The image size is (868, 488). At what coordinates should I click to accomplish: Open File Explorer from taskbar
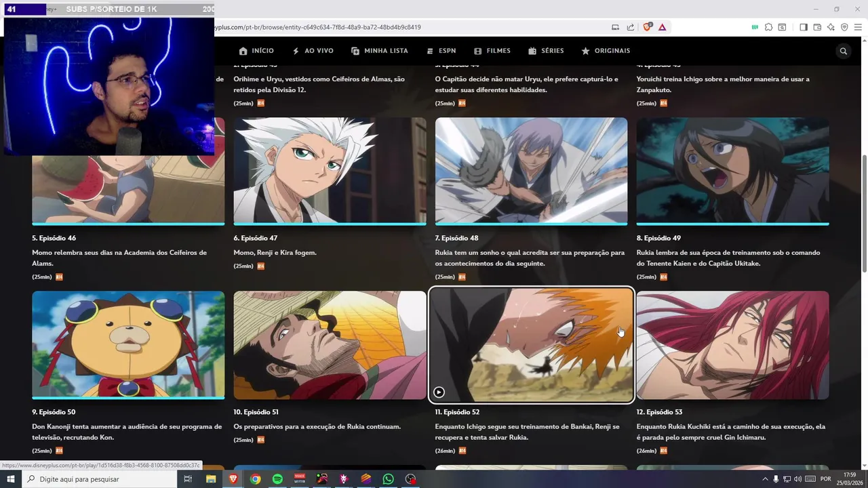[x=211, y=479]
